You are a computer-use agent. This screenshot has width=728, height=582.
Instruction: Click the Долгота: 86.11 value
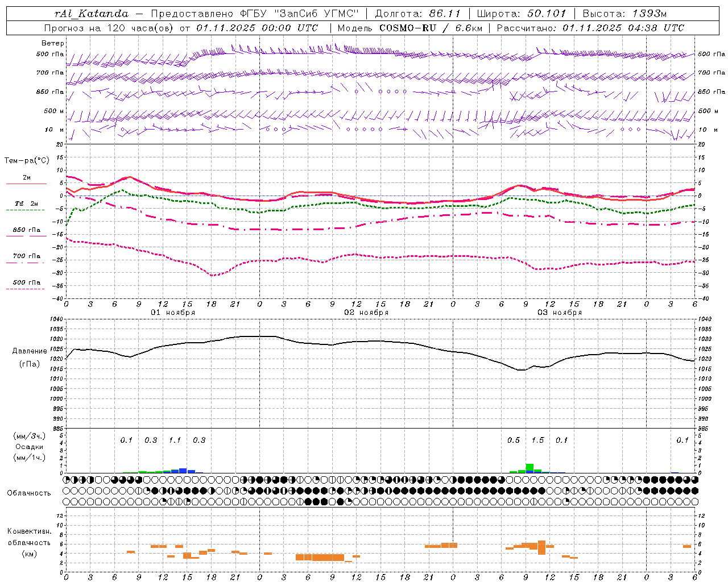click(x=417, y=14)
